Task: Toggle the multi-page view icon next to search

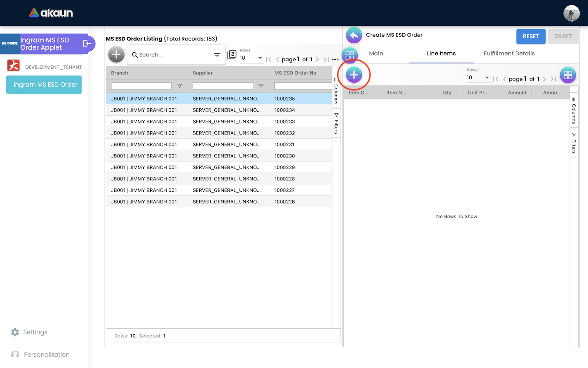Action: pyautogui.click(x=232, y=55)
